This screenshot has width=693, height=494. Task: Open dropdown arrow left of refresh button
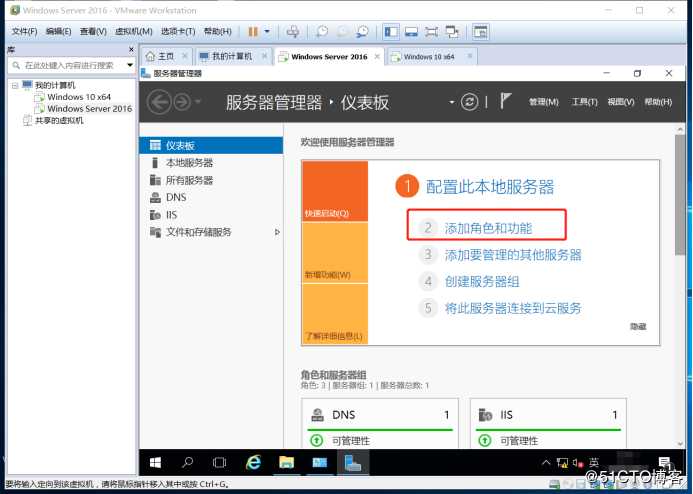pyautogui.click(x=452, y=103)
